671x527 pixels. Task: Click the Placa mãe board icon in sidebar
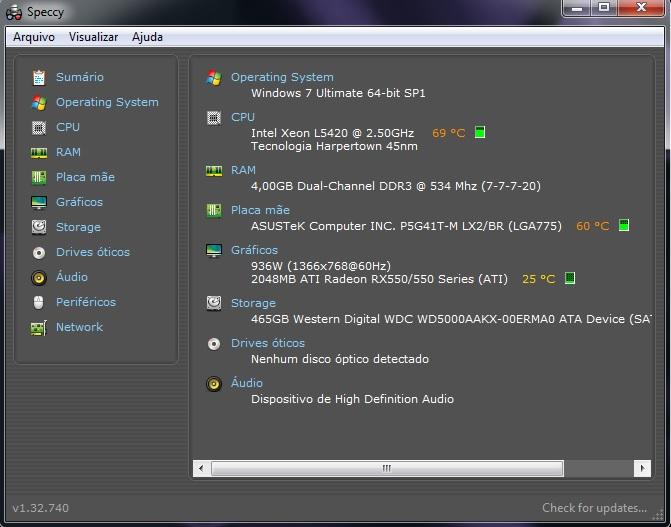click(39, 177)
